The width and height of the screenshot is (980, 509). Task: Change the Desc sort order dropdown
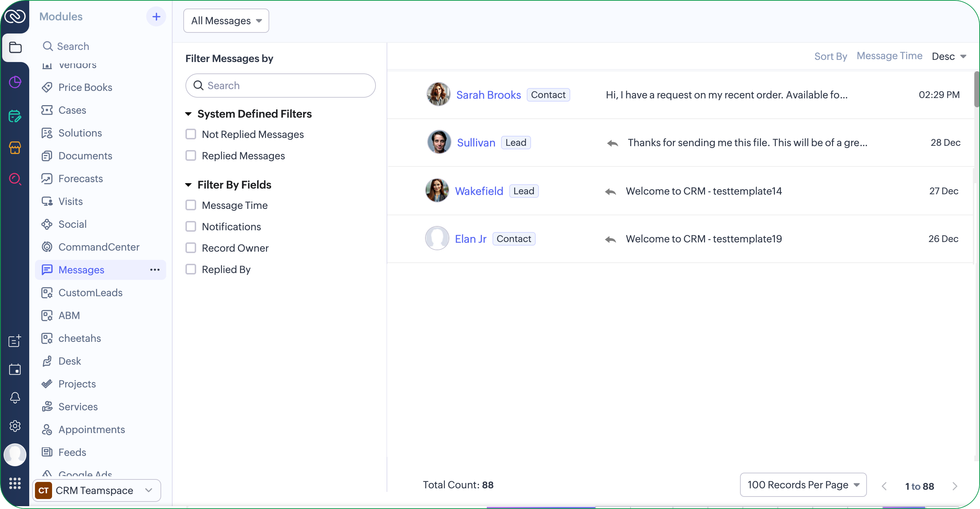pos(949,56)
